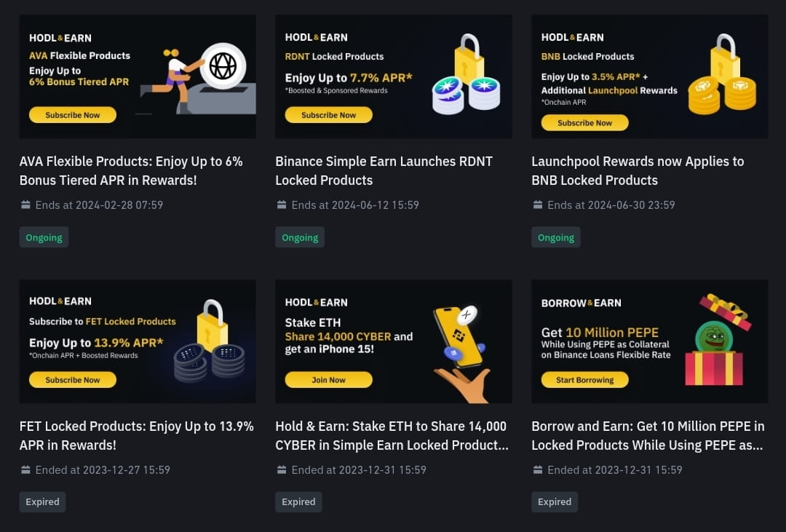Viewport: 786px width, 532px height.
Task: Click the calendar icon on the CYBER promotion card
Action: 282,469
